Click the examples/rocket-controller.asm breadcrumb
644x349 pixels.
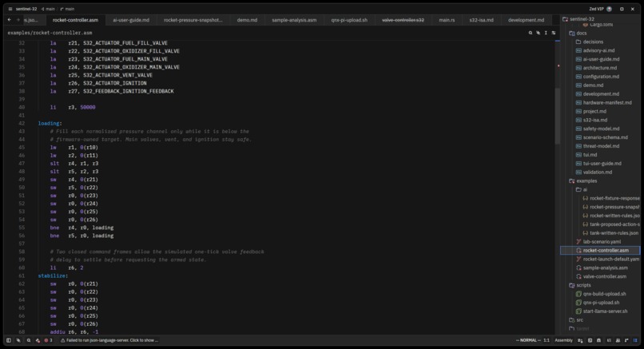pyautogui.click(x=50, y=33)
